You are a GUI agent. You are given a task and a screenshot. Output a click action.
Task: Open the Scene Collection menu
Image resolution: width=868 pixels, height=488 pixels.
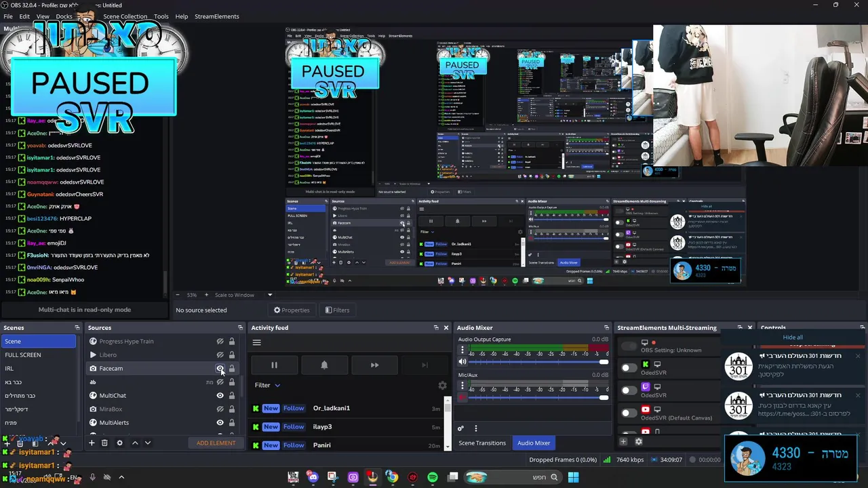[x=125, y=16]
